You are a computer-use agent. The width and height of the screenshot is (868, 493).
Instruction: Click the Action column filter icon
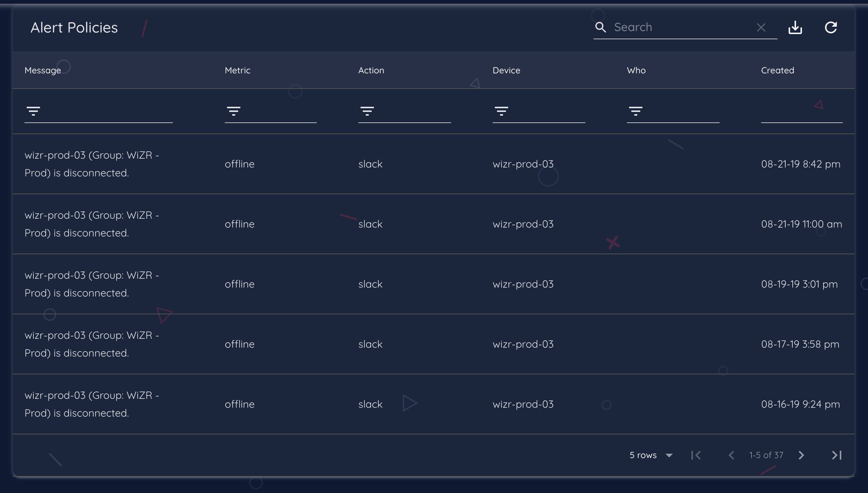pyautogui.click(x=367, y=111)
